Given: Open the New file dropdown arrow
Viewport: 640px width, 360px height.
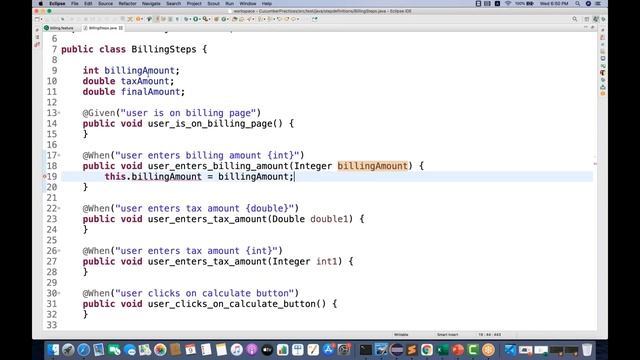Looking at the screenshot, I should [x=41, y=19].
